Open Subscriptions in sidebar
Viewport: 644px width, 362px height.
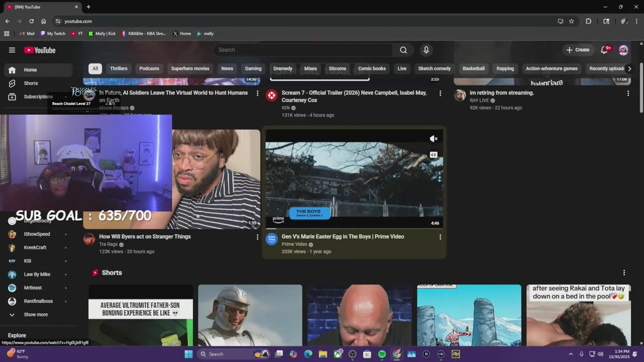[x=38, y=97]
